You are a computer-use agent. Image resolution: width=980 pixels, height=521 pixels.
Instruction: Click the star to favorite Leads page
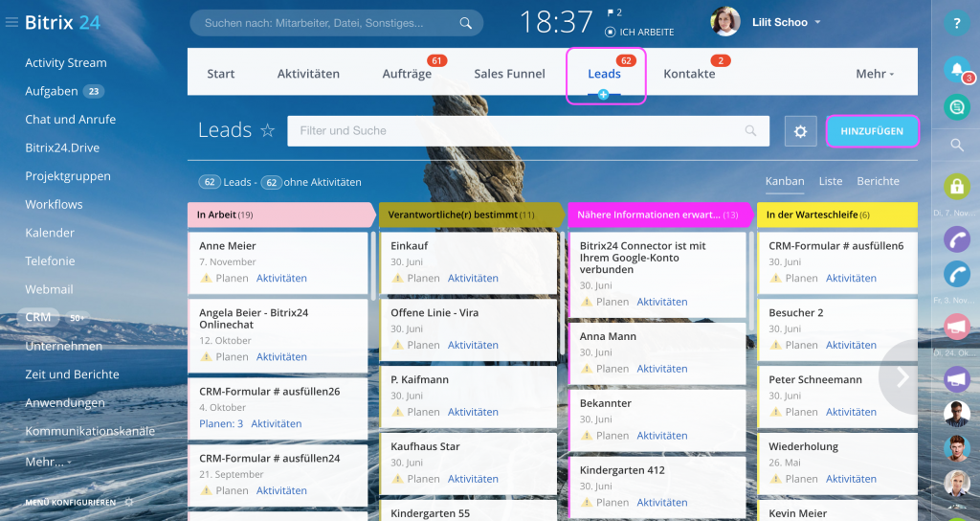(268, 130)
